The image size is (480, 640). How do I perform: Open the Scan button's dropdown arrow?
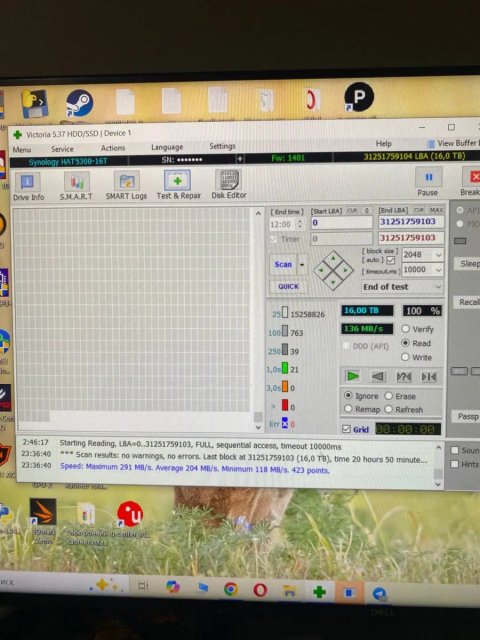pos(302,264)
